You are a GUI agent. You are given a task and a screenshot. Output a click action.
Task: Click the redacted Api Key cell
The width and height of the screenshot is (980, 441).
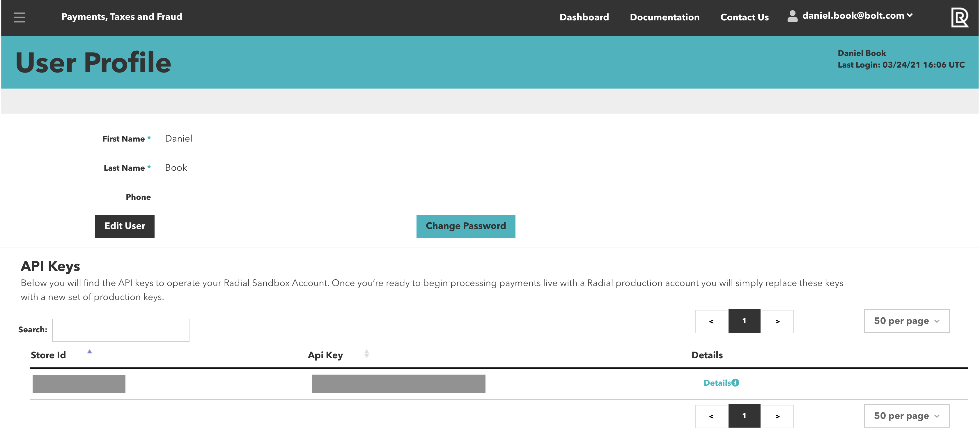[x=398, y=384]
